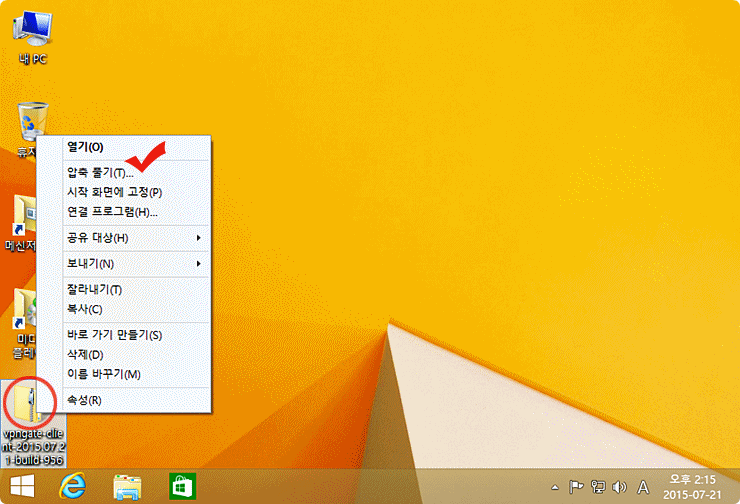Image resolution: width=740 pixels, height=504 pixels.
Task: Click the vpngate-client file name label
Action: pyautogui.click(x=33, y=446)
